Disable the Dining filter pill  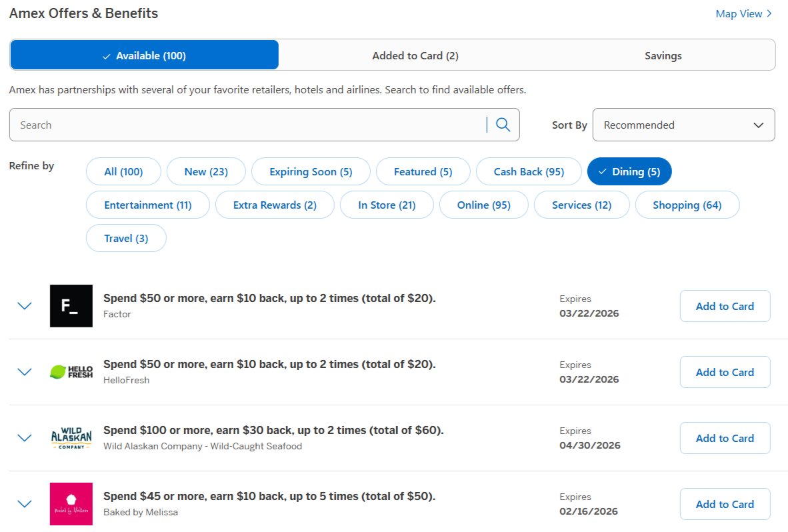pyautogui.click(x=629, y=171)
